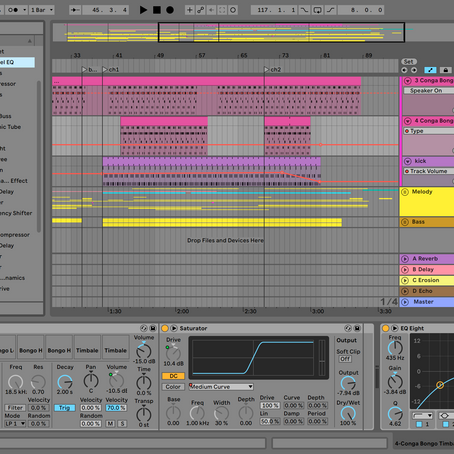This screenshot has height=454, width=454.
Task: Click the Saturator Drive knob
Action: pyautogui.click(x=173, y=353)
